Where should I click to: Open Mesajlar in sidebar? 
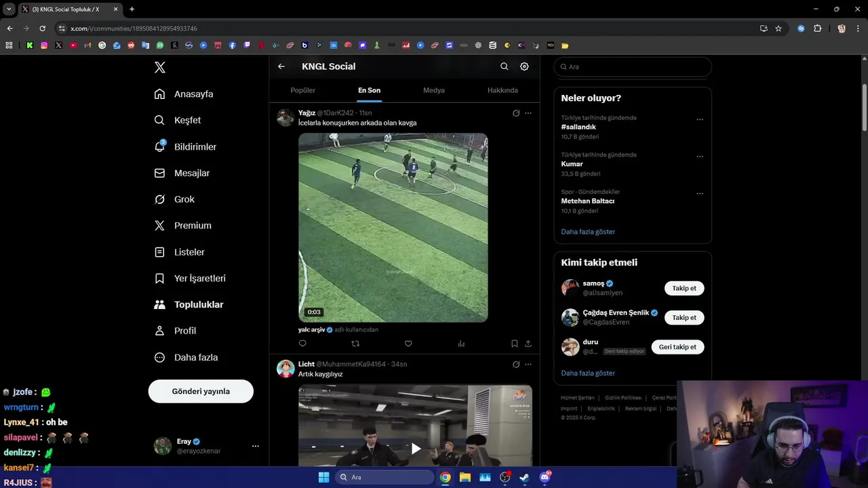point(182,173)
